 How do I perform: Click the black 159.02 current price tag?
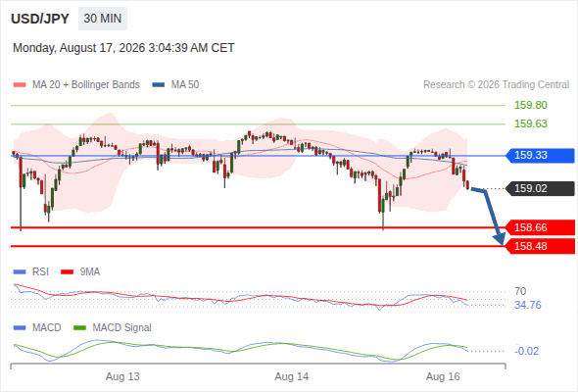[x=540, y=188]
